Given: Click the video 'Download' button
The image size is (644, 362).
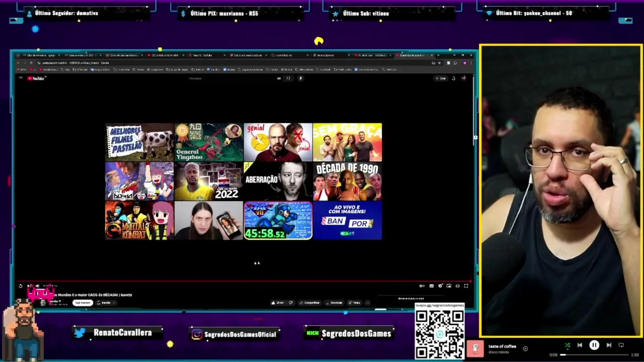Looking at the screenshot, I should (334, 303).
